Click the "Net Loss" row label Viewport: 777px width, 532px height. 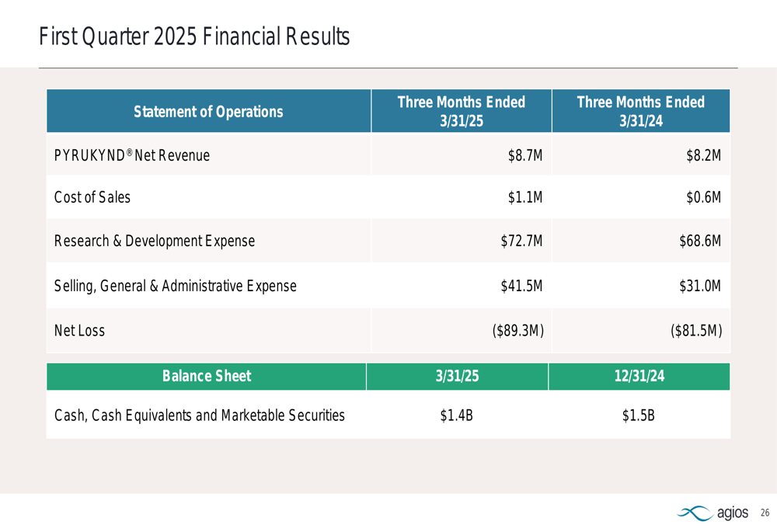tap(79, 330)
